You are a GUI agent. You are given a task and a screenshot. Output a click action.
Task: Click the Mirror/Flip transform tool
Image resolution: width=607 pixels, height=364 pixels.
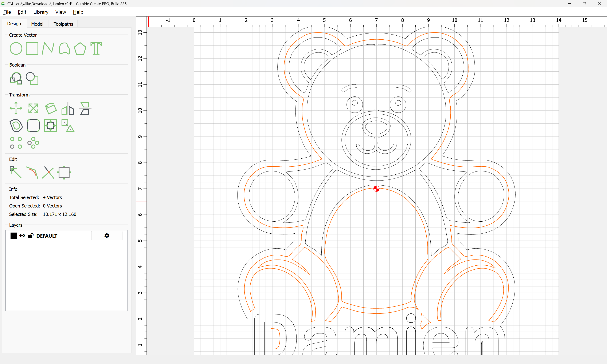(68, 108)
